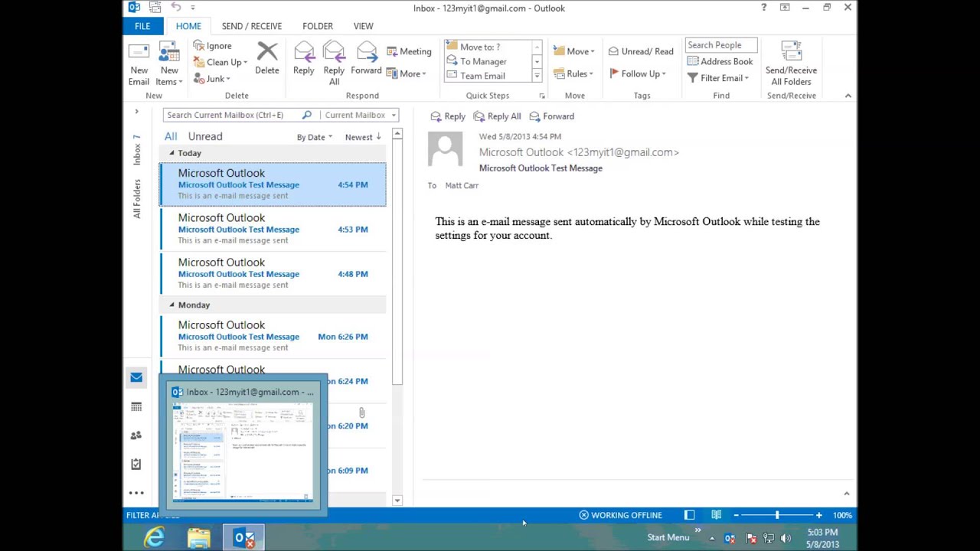The width and height of the screenshot is (980, 551).
Task: Click Reply in reading pane
Action: [448, 116]
